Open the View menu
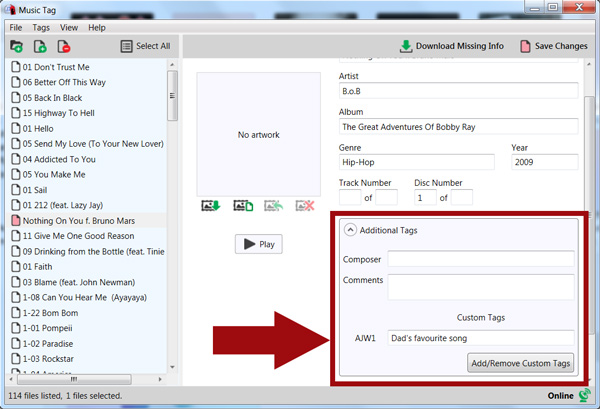The image size is (600, 409). [69, 28]
